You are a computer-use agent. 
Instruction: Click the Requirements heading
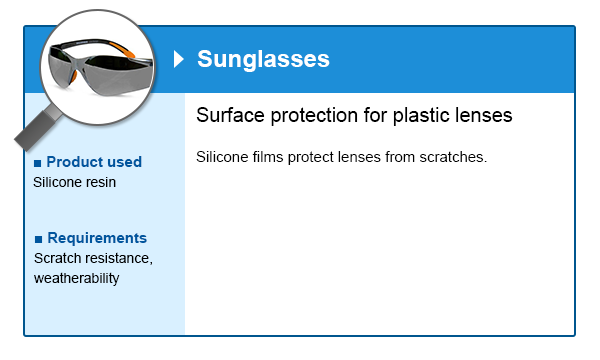[97, 238]
